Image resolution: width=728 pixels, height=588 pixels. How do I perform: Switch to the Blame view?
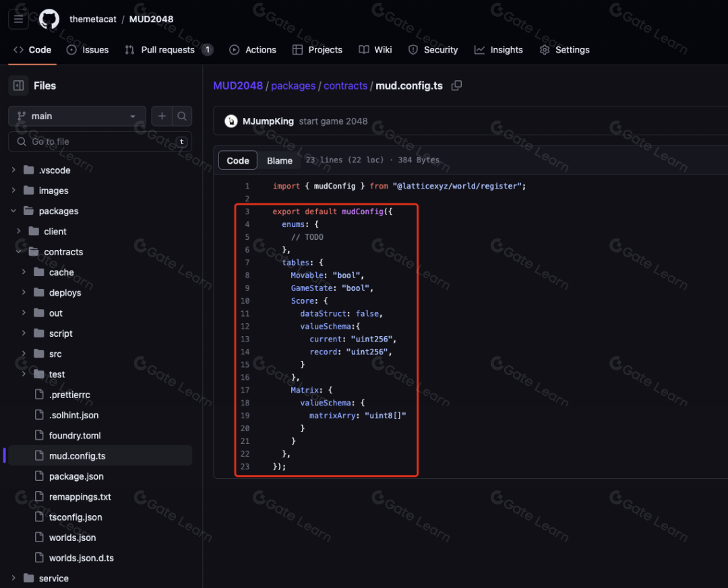tap(280, 160)
